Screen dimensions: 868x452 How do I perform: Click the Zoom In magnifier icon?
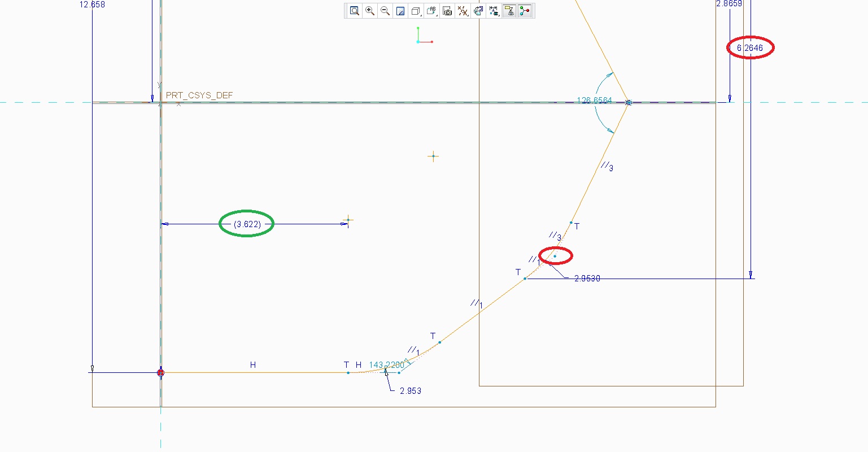pyautogui.click(x=370, y=11)
